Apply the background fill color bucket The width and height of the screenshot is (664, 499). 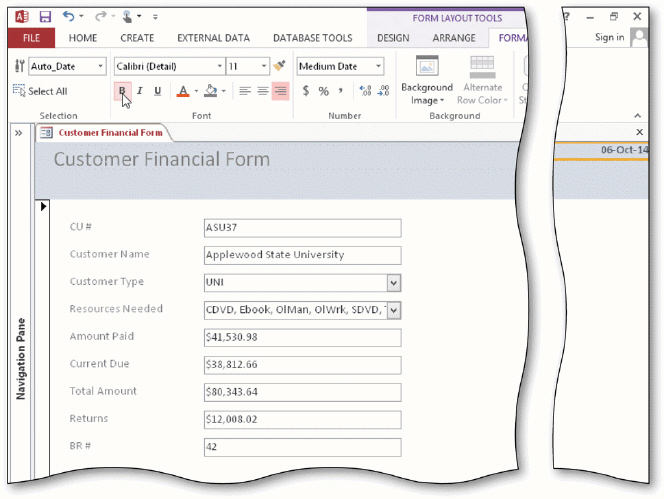(x=210, y=91)
